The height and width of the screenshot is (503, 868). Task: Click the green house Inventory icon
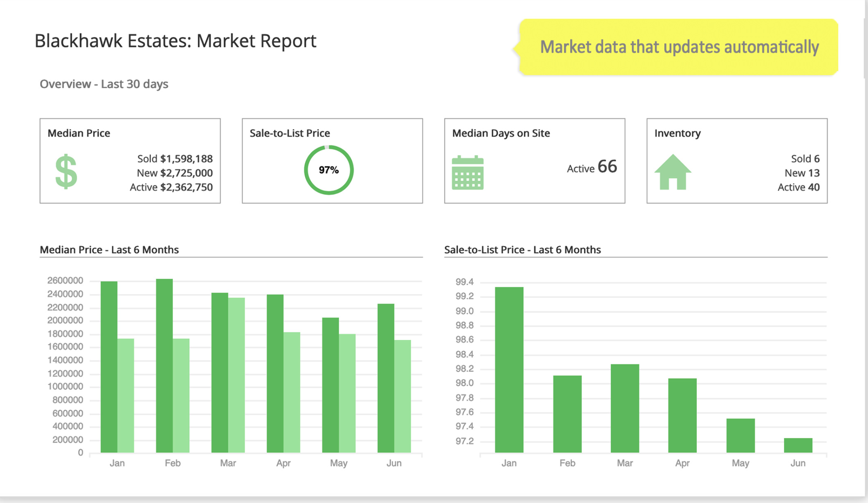coord(672,172)
